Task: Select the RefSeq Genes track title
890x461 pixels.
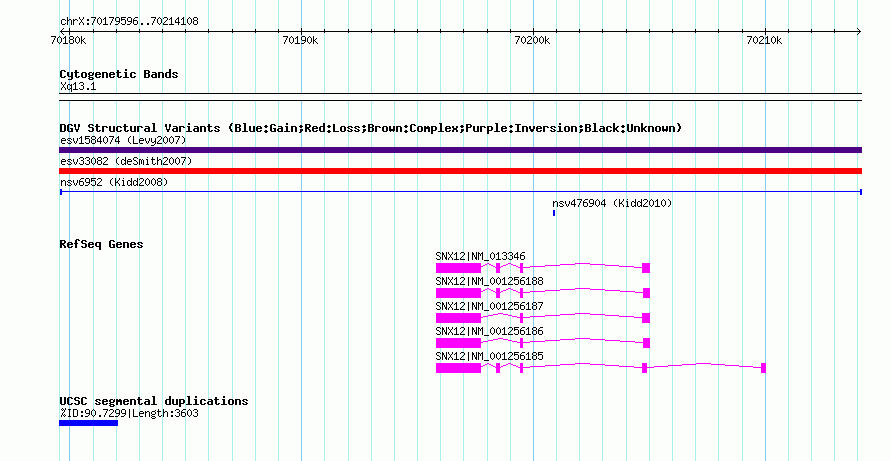Action: [x=101, y=244]
